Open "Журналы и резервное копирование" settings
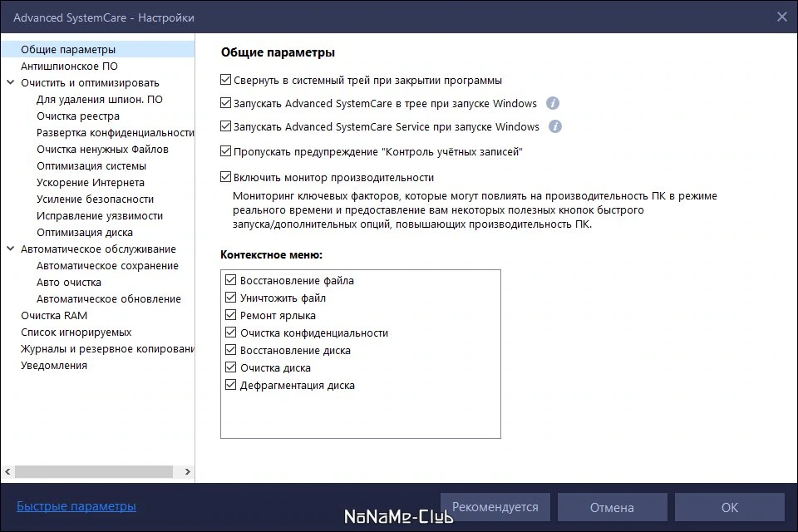 click(x=107, y=349)
